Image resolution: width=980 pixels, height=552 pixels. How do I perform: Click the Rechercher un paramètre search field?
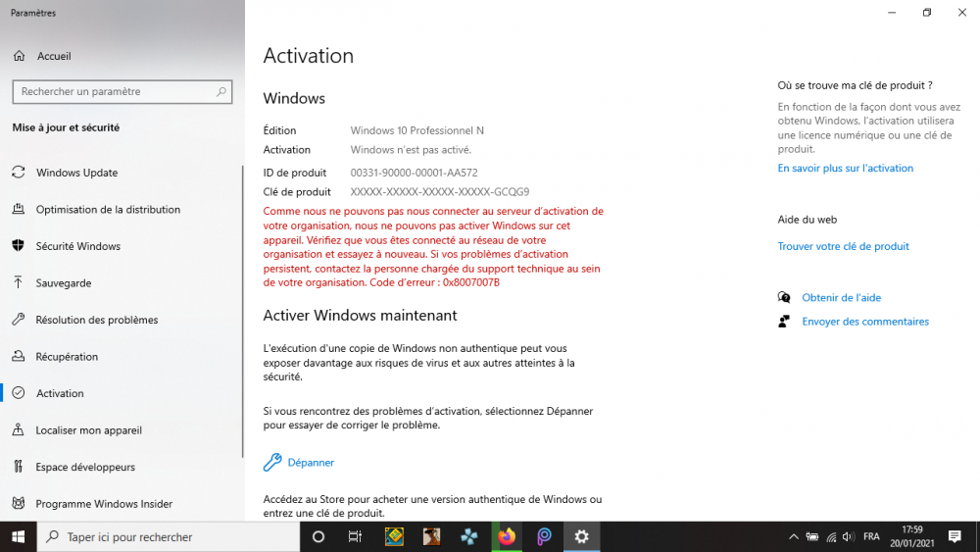tap(122, 91)
